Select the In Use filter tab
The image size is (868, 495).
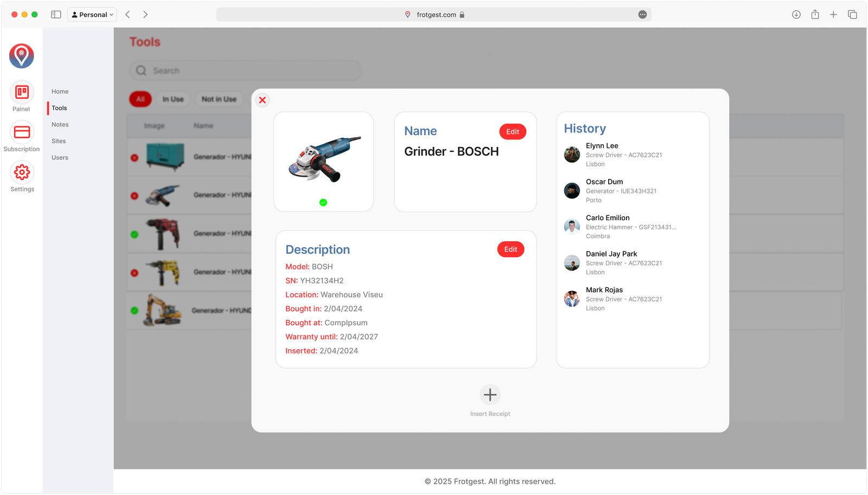click(173, 99)
